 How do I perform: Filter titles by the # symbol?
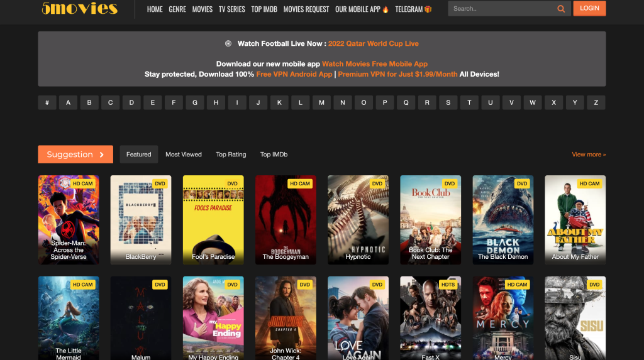point(47,102)
